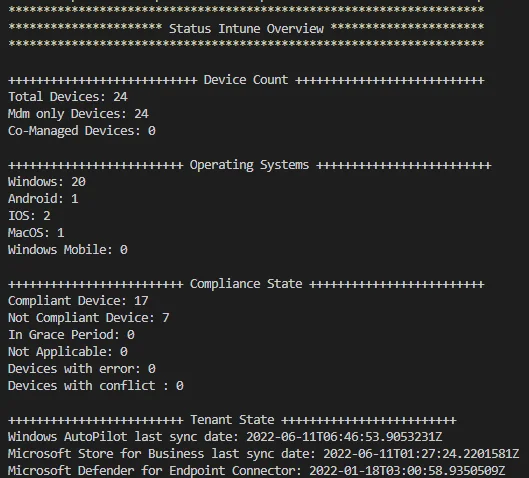Click the Microsoft Store for Business sync line
The image size is (529, 478).
(x=263, y=454)
